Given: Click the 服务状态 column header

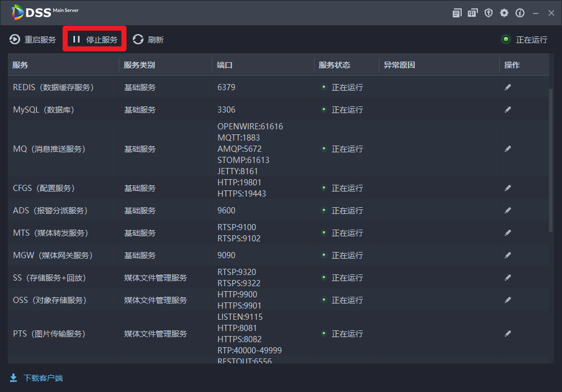Looking at the screenshot, I should pos(334,65).
